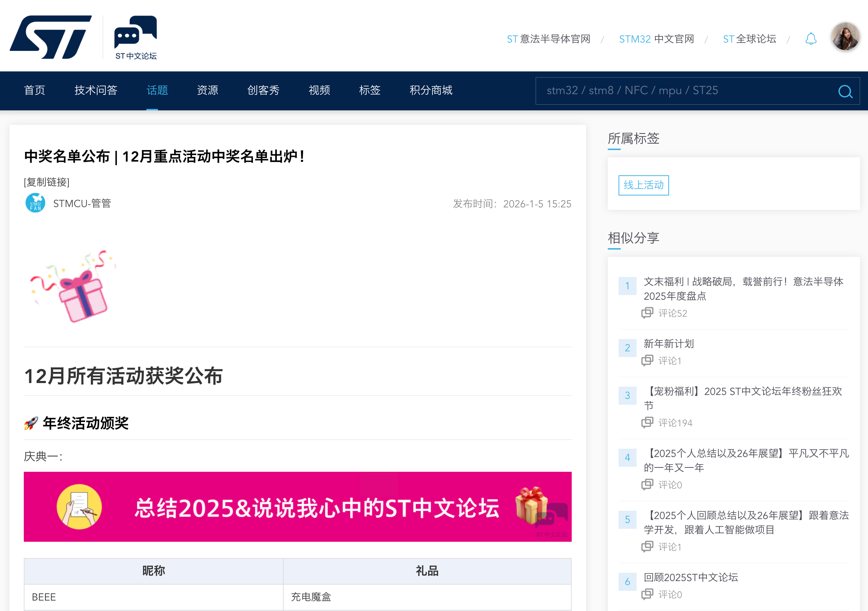
Task: Click the comment icon beside 评论52
Action: [x=647, y=313]
